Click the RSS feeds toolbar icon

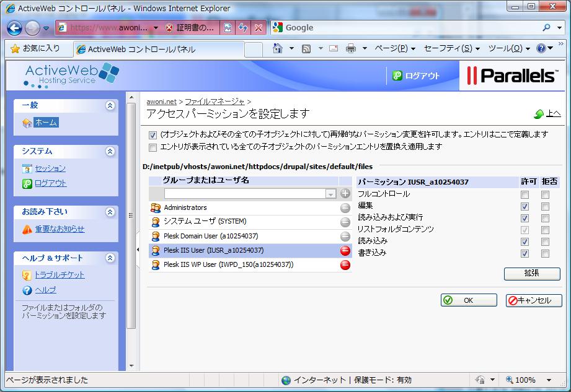pyautogui.click(x=306, y=48)
